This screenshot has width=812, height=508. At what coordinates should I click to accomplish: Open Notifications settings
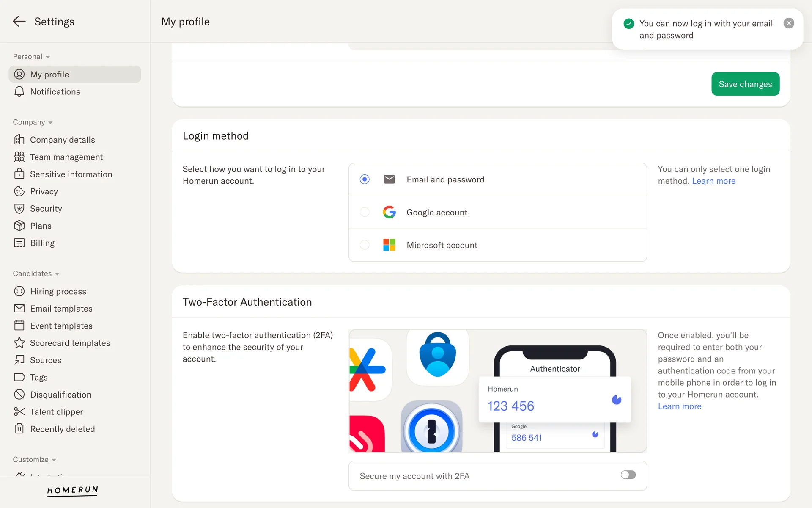(x=55, y=92)
